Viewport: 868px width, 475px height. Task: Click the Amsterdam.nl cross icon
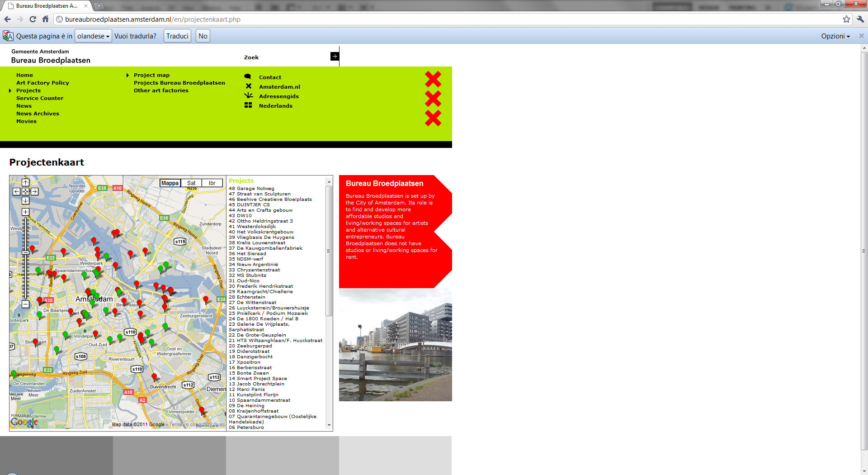click(x=248, y=86)
